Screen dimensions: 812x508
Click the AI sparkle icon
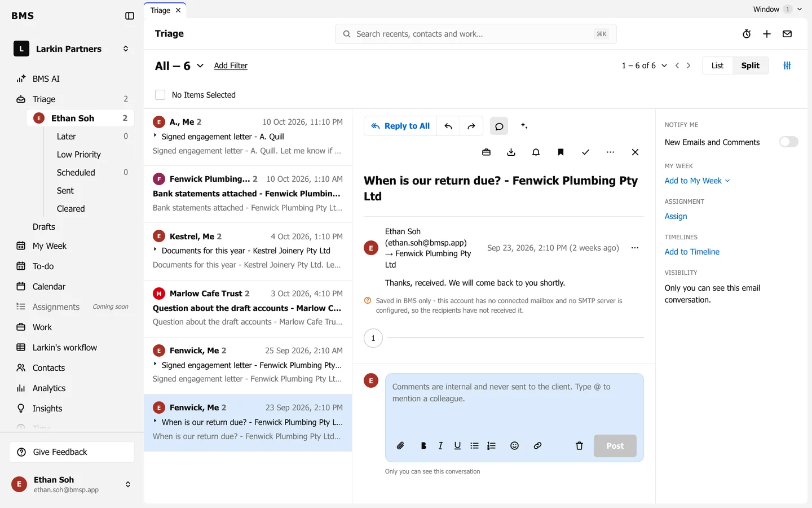coord(524,126)
